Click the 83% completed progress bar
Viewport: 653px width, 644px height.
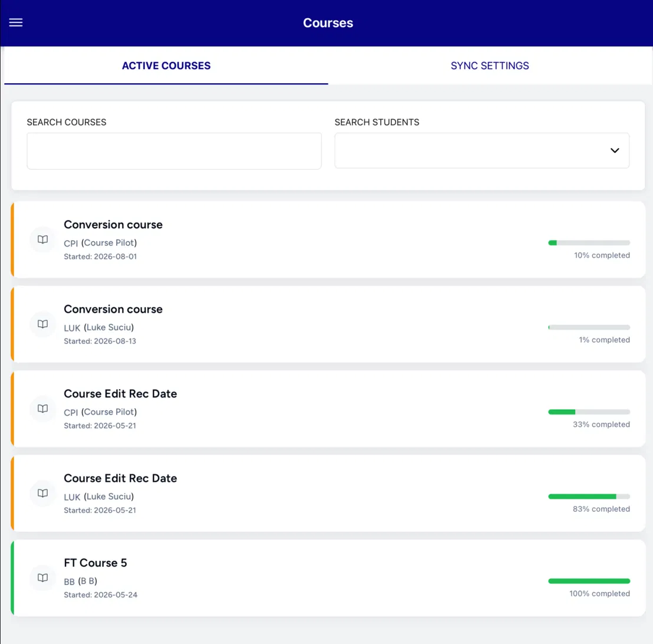coord(589,497)
